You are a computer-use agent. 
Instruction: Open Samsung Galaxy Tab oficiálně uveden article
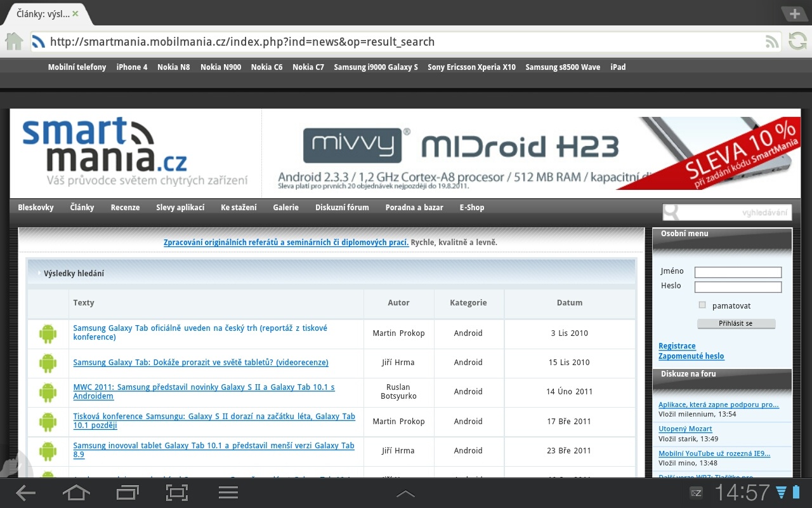point(200,333)
